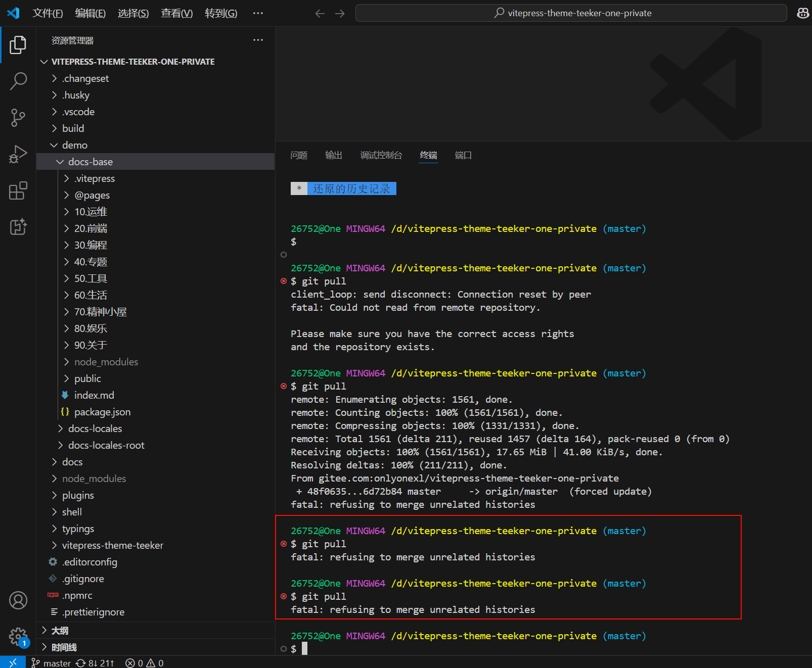Open the .prettierignore file
Image resolution: width=812 pixels, height=668 pixels.
[94, 612]
